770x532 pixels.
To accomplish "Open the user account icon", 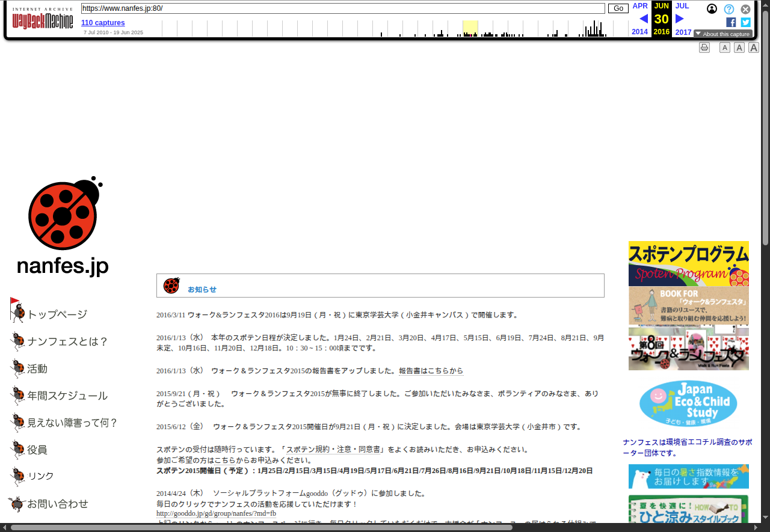I will tap(712, 9).
